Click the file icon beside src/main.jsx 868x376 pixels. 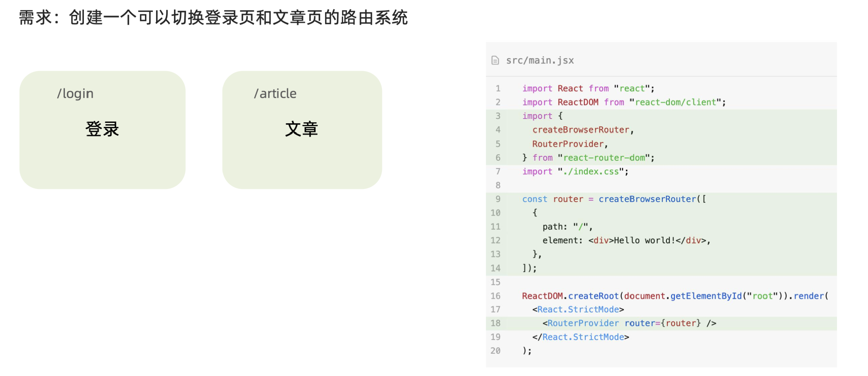(x=495, y=60)
